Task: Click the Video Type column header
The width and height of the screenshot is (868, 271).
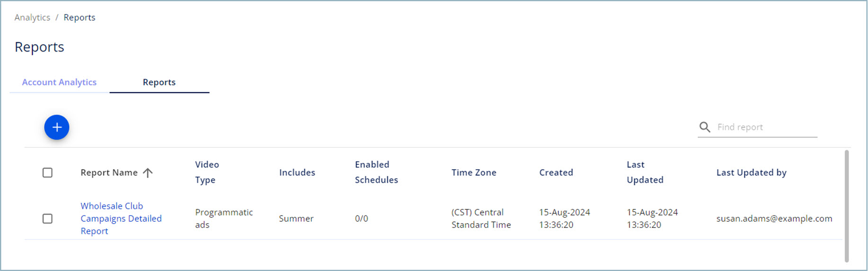Action: (x=207, y=172)
